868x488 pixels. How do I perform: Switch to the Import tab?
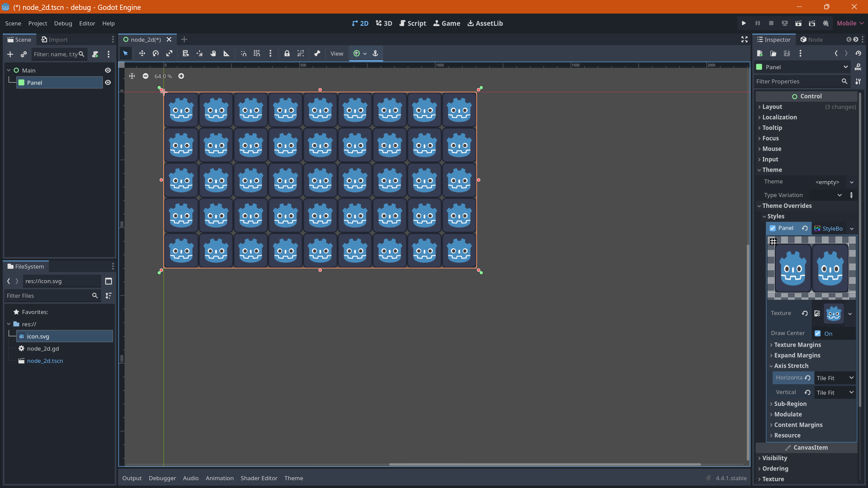point(54,40)
